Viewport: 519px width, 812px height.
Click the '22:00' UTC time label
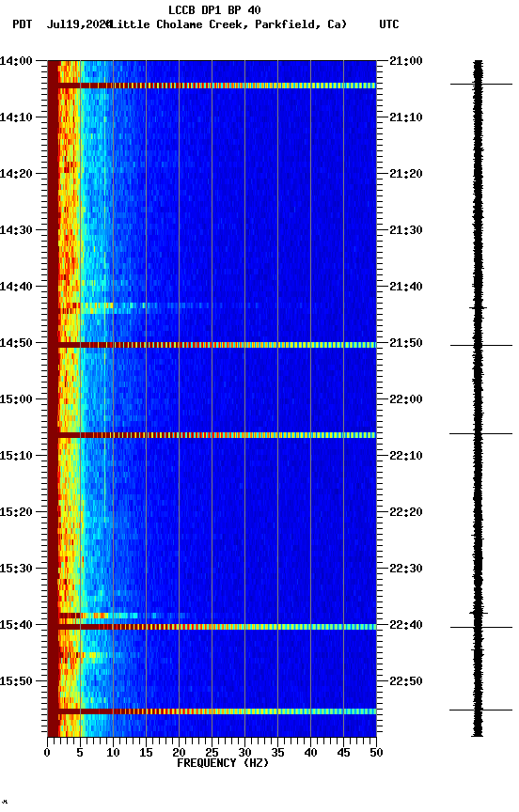(406, 399)
